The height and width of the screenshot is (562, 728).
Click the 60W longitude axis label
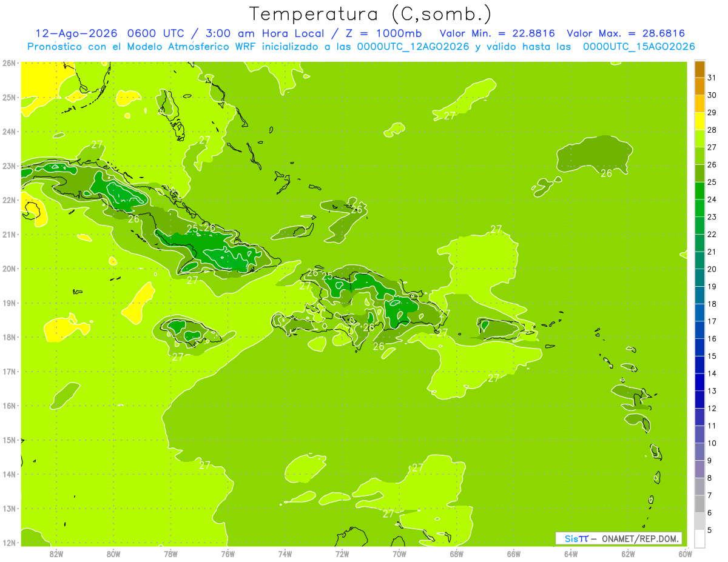[685, 554]
